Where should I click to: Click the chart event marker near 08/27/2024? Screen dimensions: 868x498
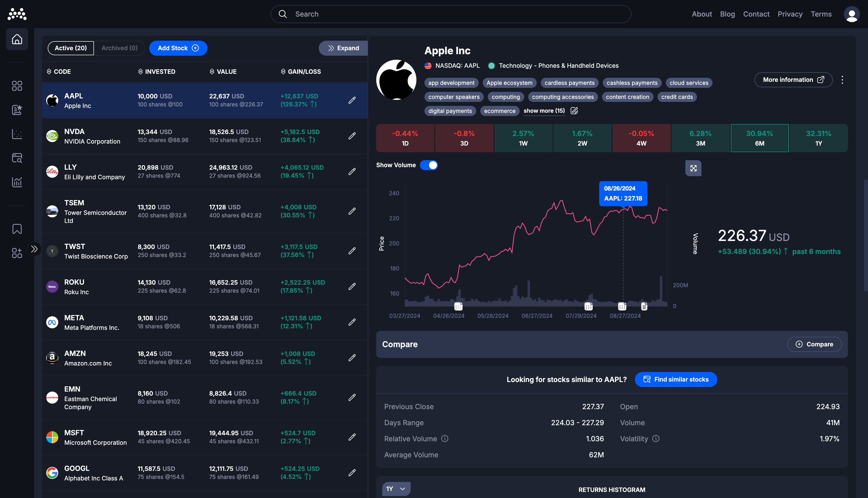tap(622, 306)
